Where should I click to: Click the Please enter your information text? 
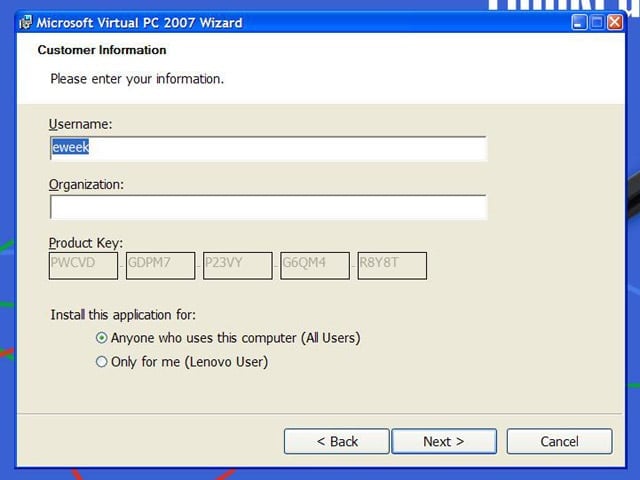tap(137, 79)
